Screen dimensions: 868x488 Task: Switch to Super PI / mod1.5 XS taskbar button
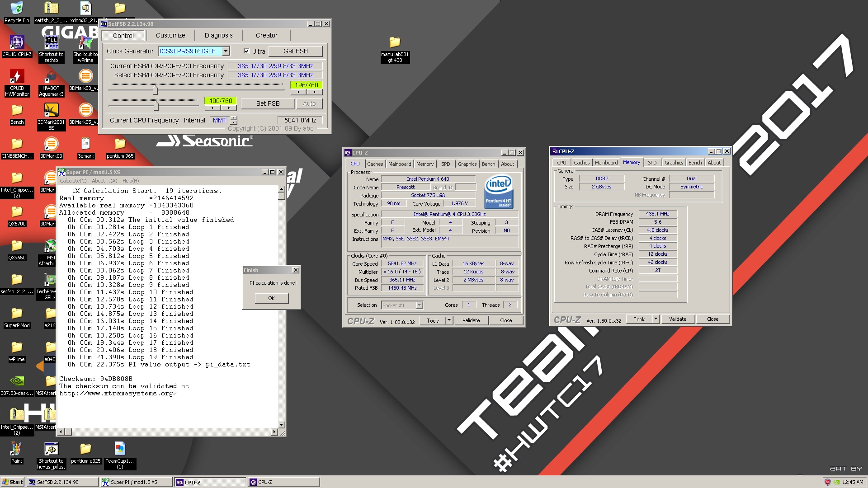[136, 482]
